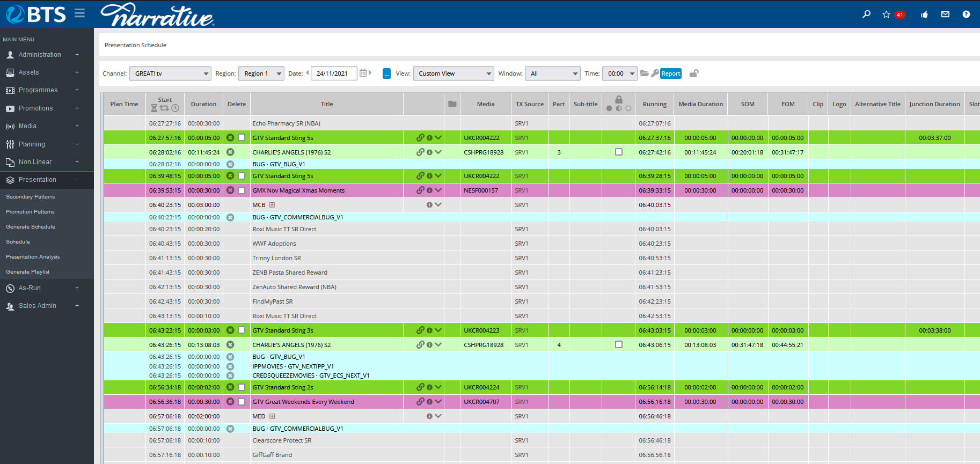Screen dimensions: 980x464
Task: Expand the MCB break plus icon
Action: (272, 205)
